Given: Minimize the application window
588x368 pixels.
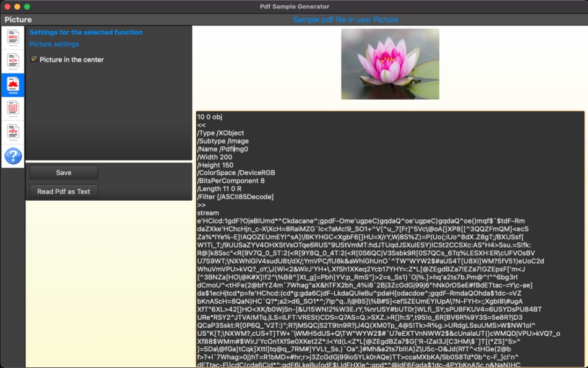Looking at the screenshot, I should (15, 7).
